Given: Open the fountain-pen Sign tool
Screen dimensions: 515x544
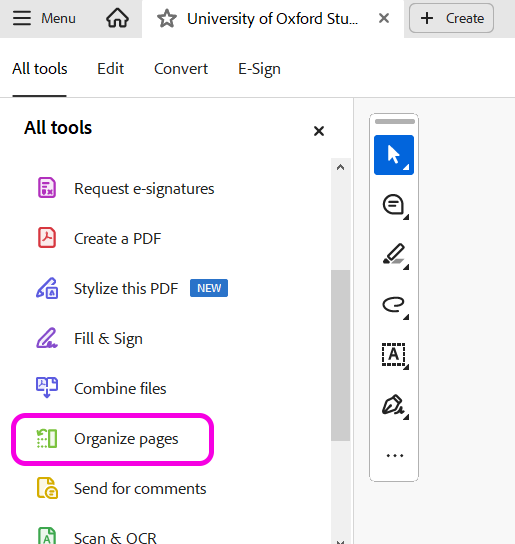Looking at the screenshot, I should (394, 405).
